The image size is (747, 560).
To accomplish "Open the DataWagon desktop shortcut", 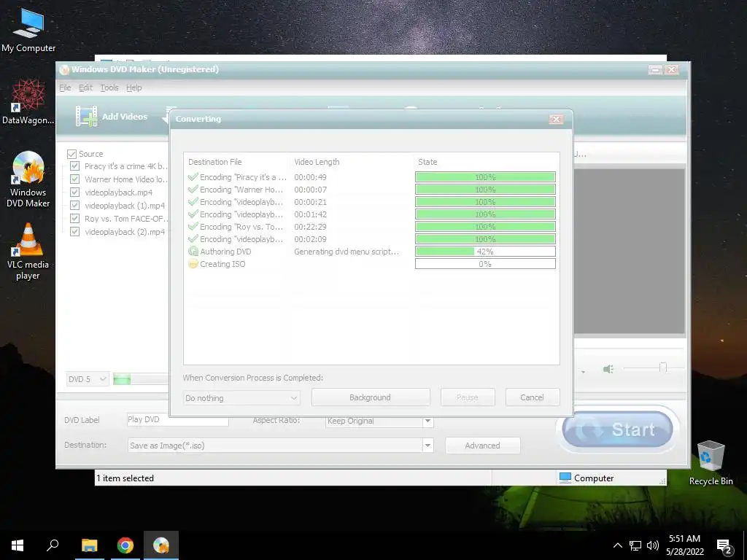I will (x=28, y=102).
